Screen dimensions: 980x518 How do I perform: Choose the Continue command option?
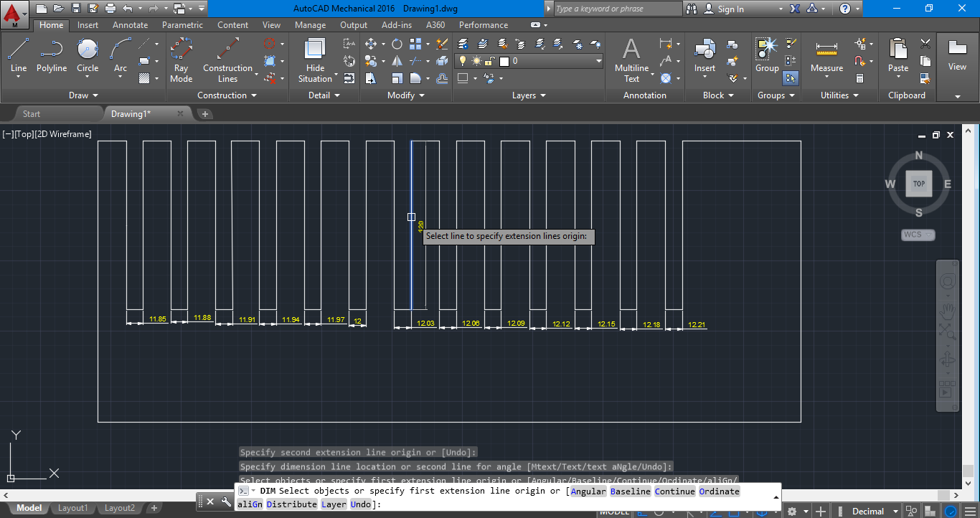674,491
